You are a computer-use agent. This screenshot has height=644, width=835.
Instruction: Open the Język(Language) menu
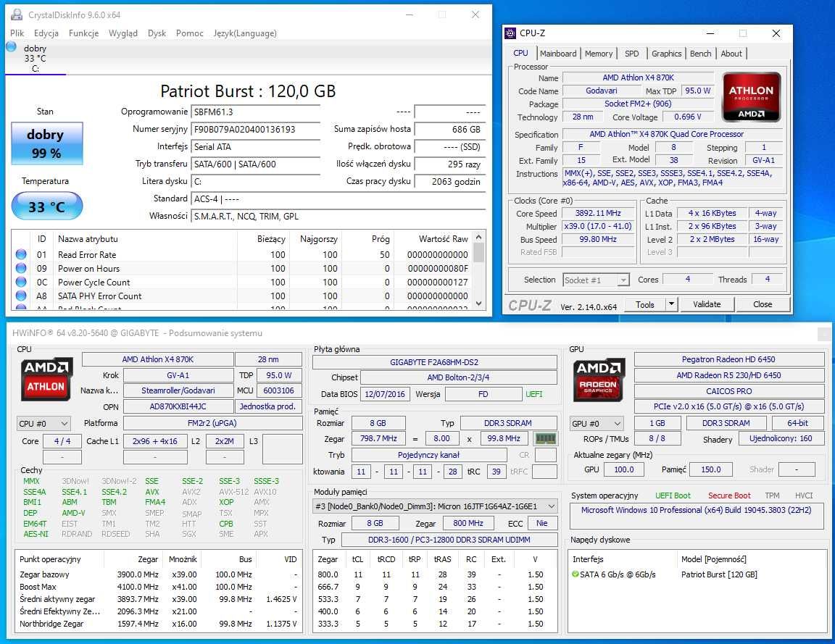(245, 33)
